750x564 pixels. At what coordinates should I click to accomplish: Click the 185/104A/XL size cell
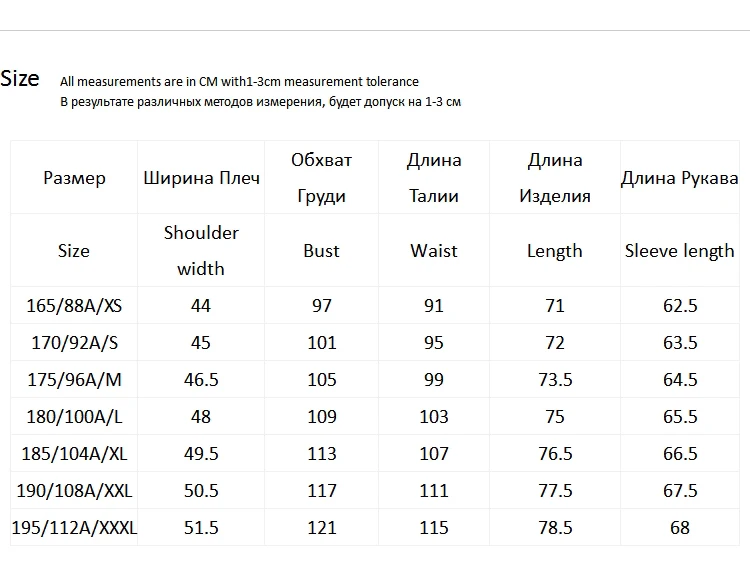point(74,453)
